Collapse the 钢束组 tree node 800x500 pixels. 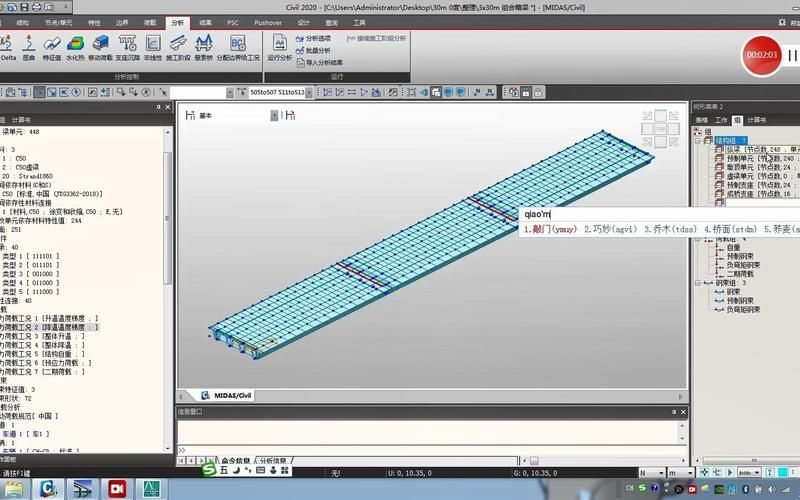(x=699, y=283)
